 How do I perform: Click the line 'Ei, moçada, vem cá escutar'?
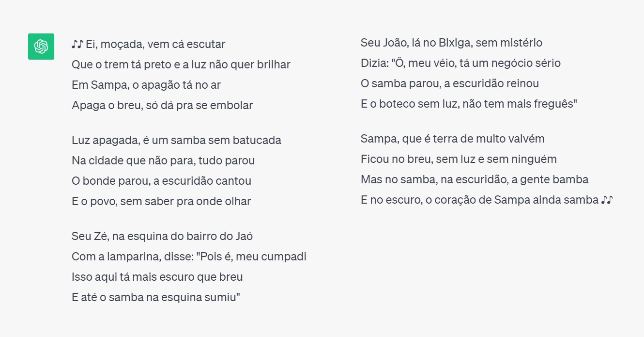pos(155,45)
